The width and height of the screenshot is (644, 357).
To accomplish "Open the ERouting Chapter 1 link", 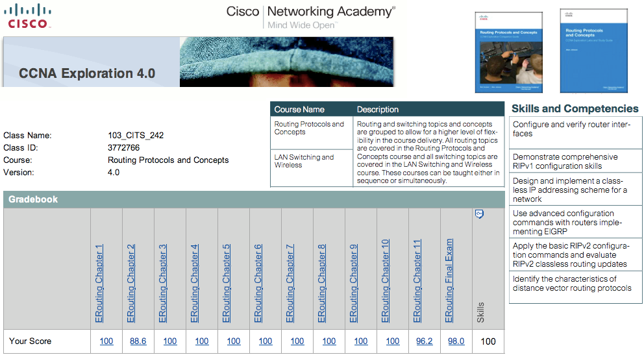I will (99, 284).
